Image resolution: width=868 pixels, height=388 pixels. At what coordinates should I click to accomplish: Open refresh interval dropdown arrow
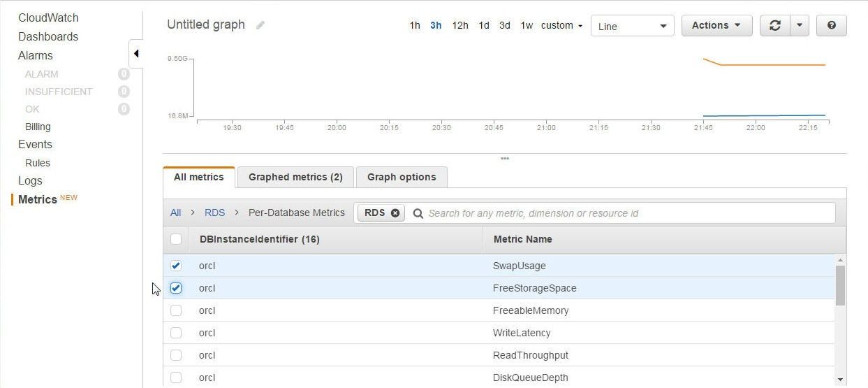tap(800, 25)
